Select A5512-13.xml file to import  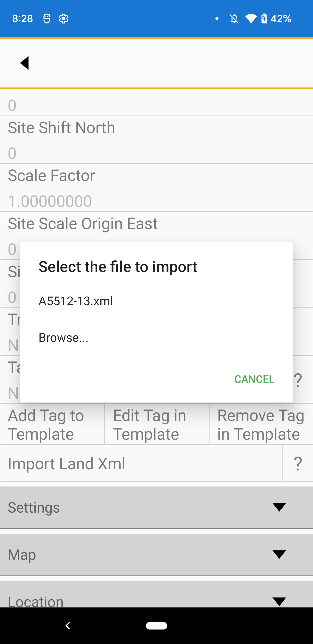click(x=76, y=301)
